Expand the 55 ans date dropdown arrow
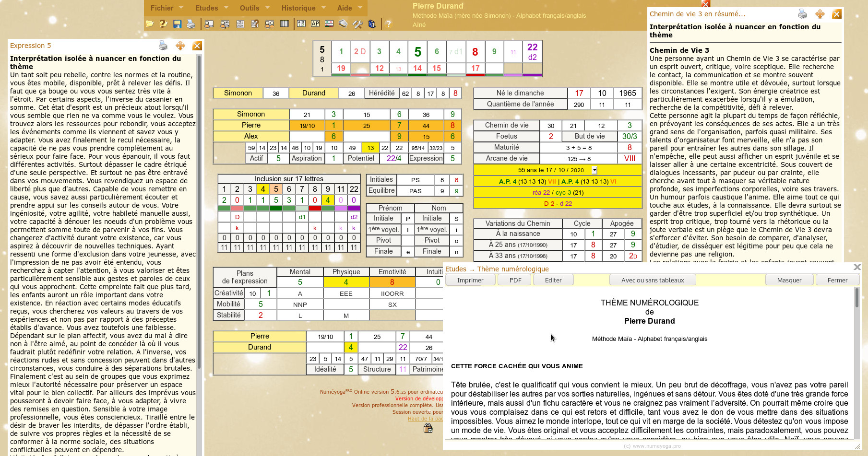 (x=595, y=170)
